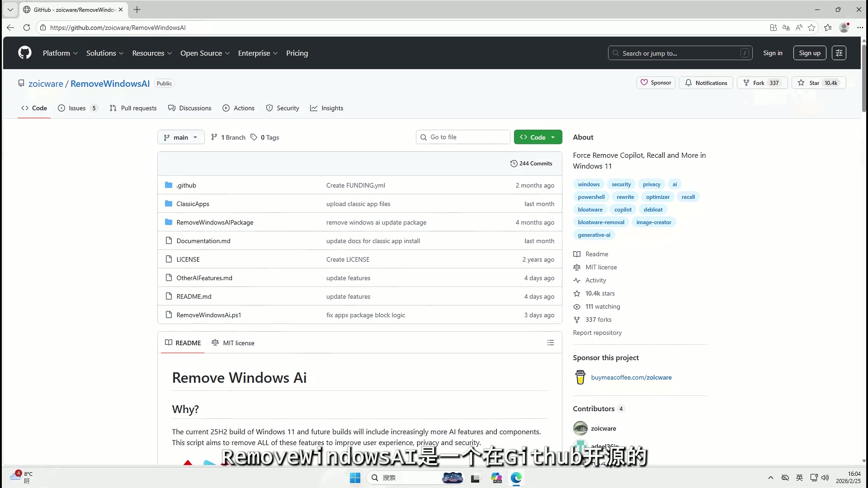Click the Go to file search field

(x=463, y=137)
